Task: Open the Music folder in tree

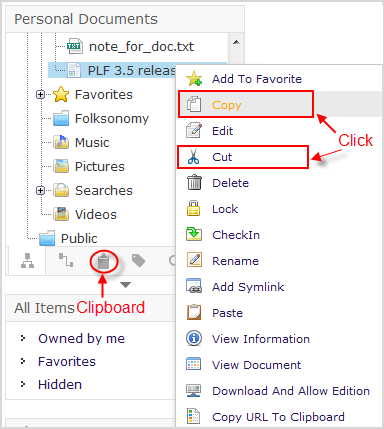Action: pos(92,143)
